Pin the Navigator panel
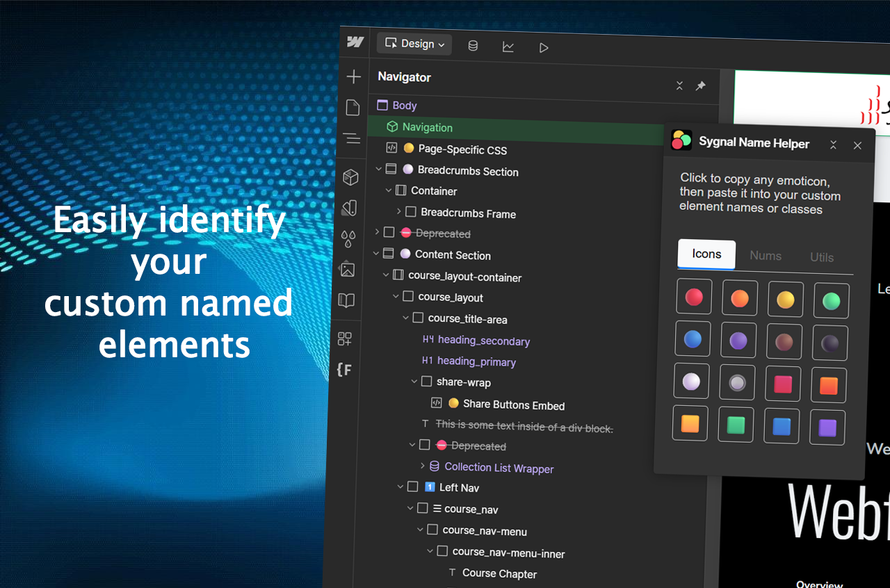Viewport: 890px width, 588px height. (700, 86)
